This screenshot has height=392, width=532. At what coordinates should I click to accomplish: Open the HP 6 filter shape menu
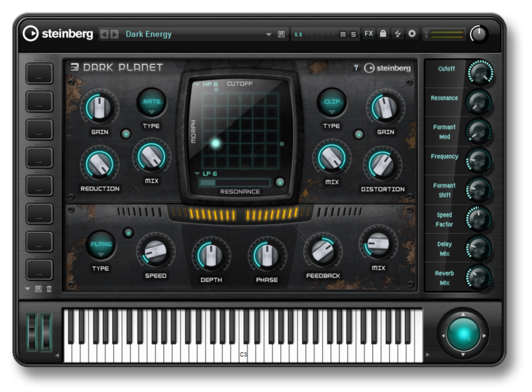coord(207,84)
